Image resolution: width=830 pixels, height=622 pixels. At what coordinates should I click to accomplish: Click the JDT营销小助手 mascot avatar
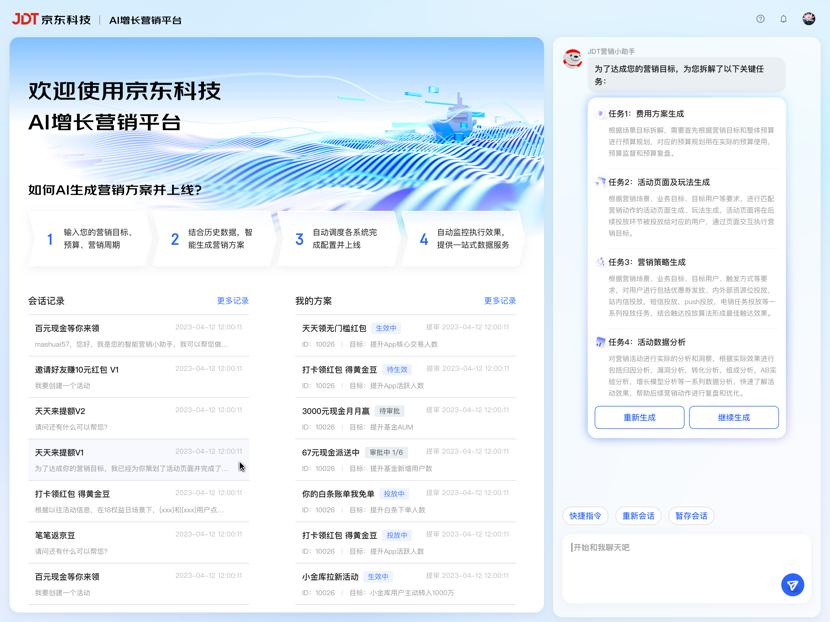click(572, 59)
